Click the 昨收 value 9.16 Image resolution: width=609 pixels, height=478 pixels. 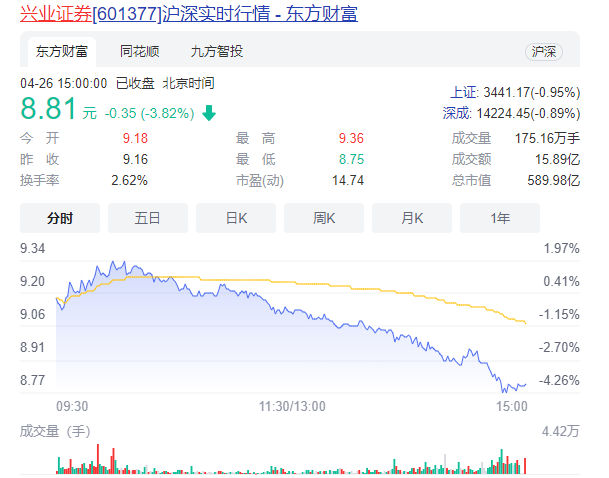(135, 159)
